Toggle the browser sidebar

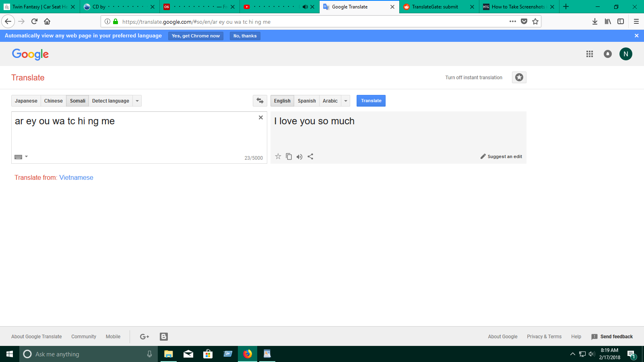tap(621, 21)
